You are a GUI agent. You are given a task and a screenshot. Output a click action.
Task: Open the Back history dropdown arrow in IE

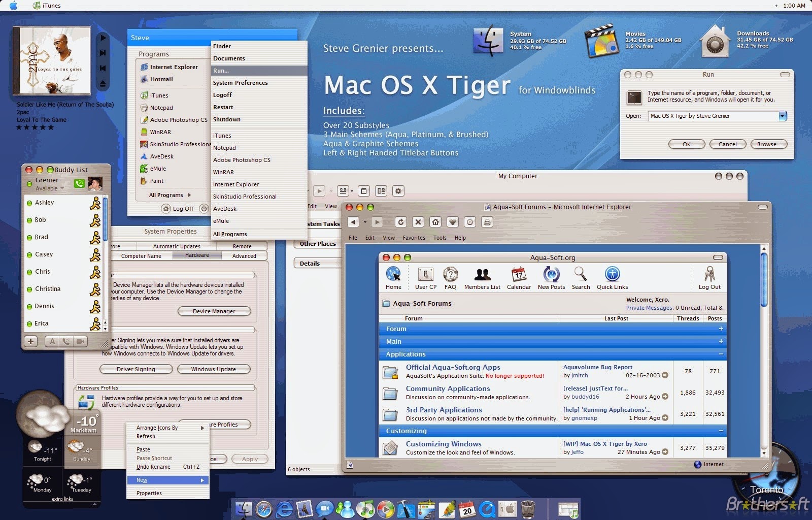[x=364, y=222]
